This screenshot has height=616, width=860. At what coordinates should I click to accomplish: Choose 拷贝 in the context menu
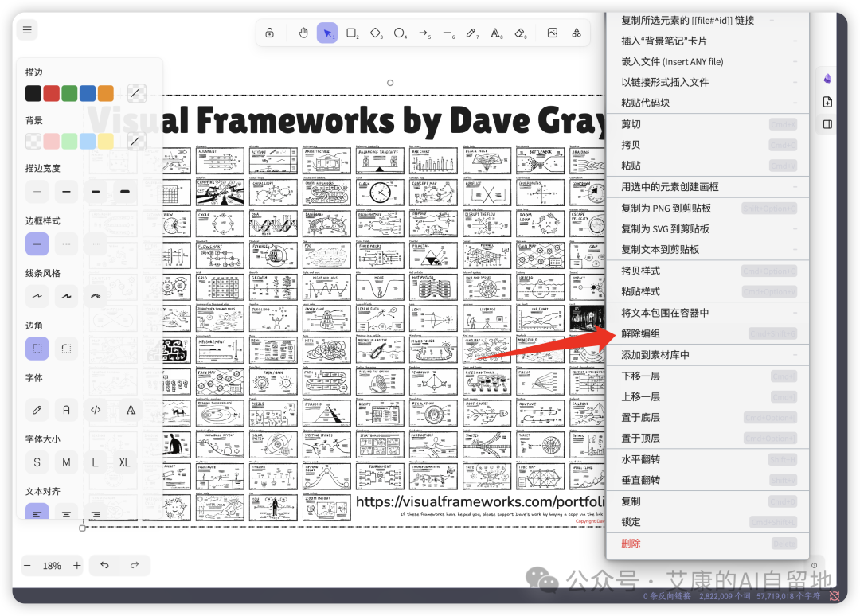[708, 145]
